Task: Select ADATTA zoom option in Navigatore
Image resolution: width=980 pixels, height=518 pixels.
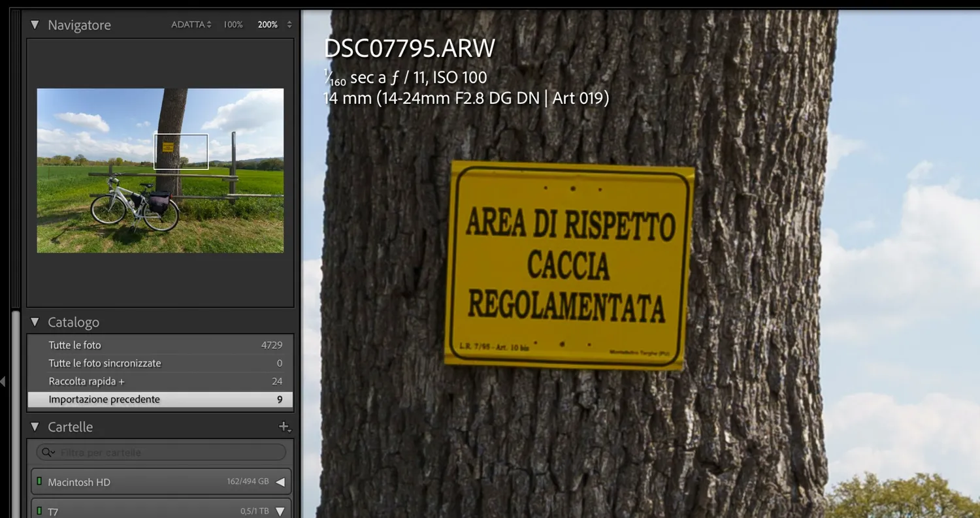Action: point(191,25)
